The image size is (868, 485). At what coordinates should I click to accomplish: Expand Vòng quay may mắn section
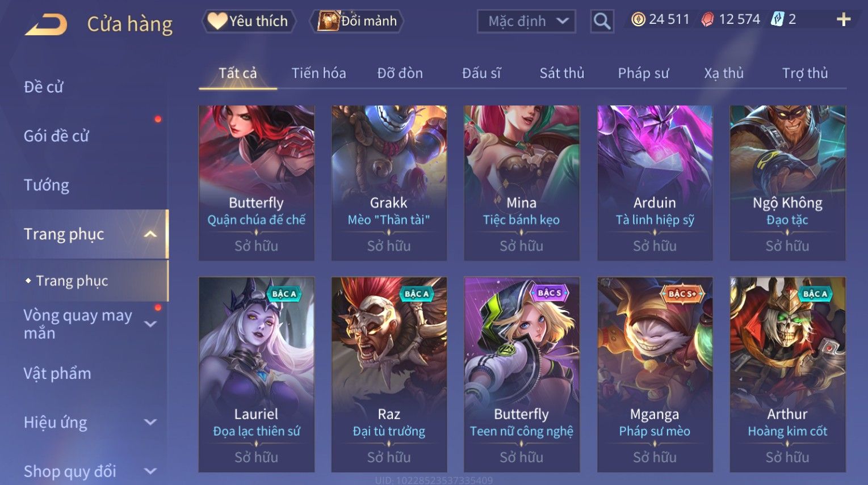[150, 324]
